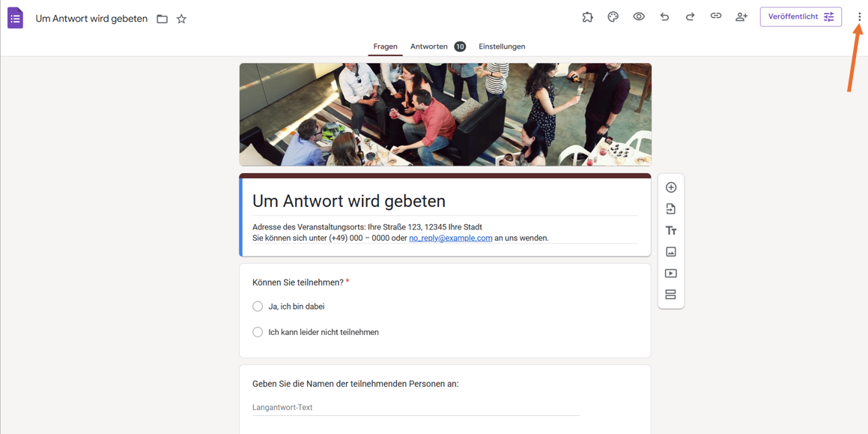Add image from side toolbar
Screen dimensions: 868x434
tap(671, 252)
